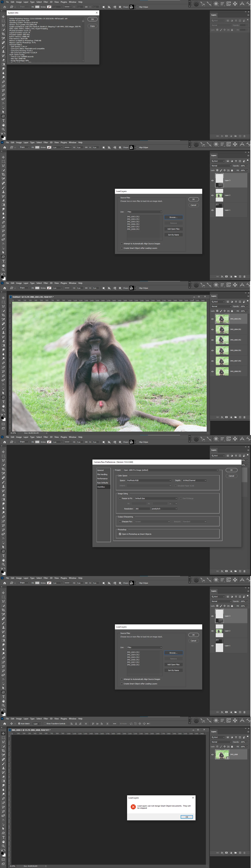Click the trash icon below the IMG_6068.CR2 layer list
This screenshot has height=868, width=251.
point(245,417)
